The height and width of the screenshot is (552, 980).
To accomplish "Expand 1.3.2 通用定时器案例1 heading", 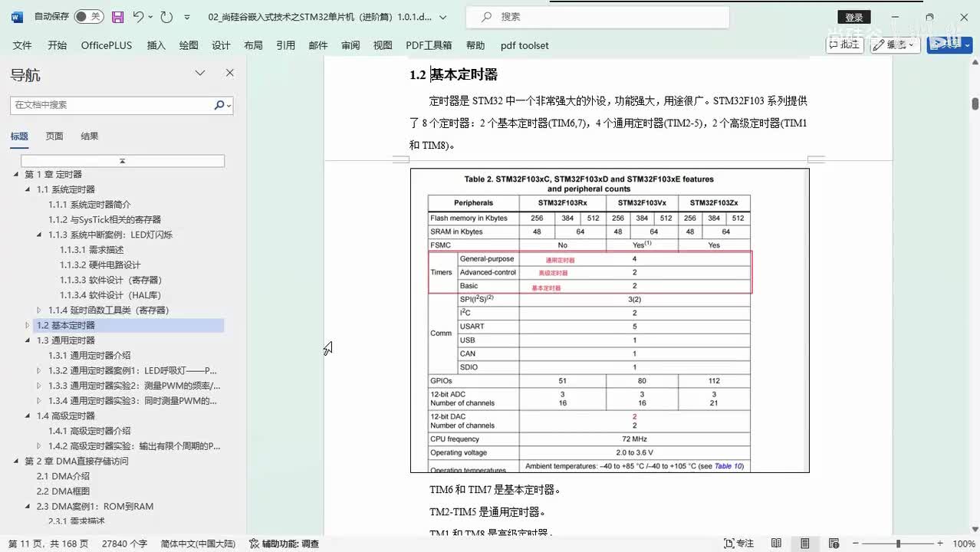I will coord(40,370).
